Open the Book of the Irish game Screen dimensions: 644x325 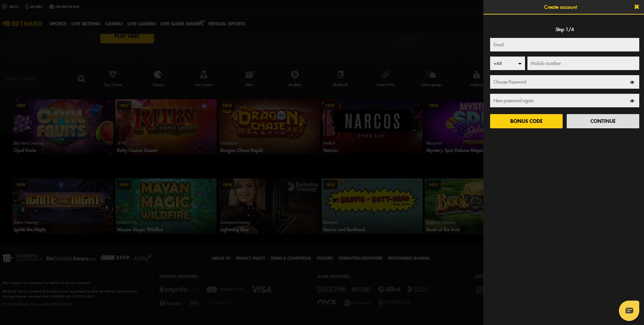click(454, 206)
